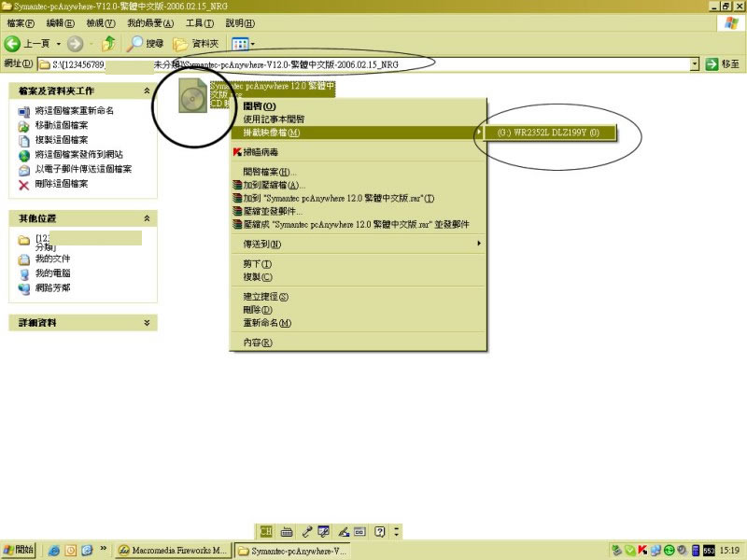Open the 開始 Start menu
747x560 pixels.
pos(19,550)
